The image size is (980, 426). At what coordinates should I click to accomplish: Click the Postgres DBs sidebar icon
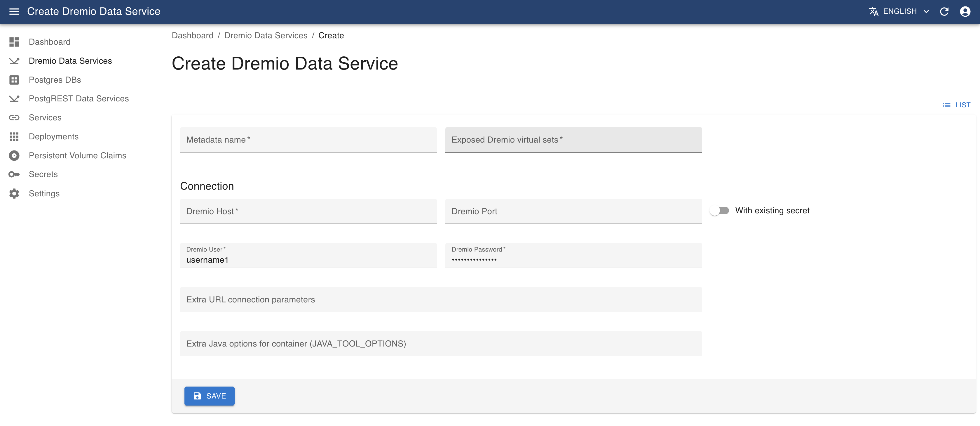14,80
